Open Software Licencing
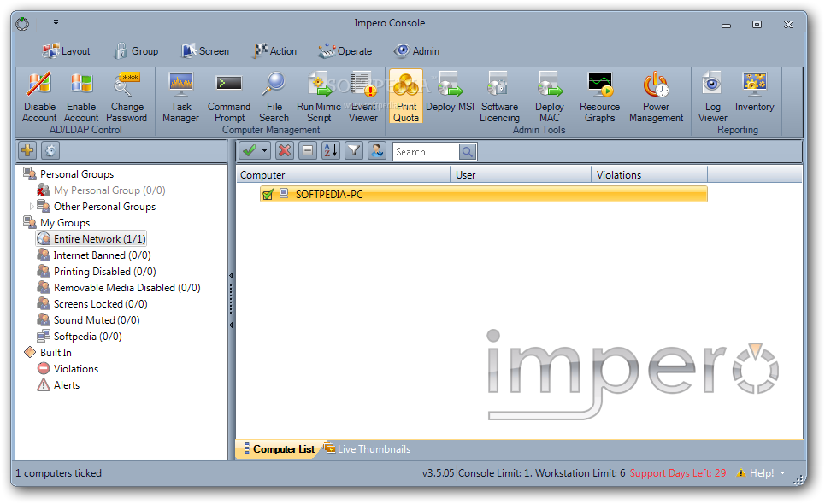 click(499, 97)
